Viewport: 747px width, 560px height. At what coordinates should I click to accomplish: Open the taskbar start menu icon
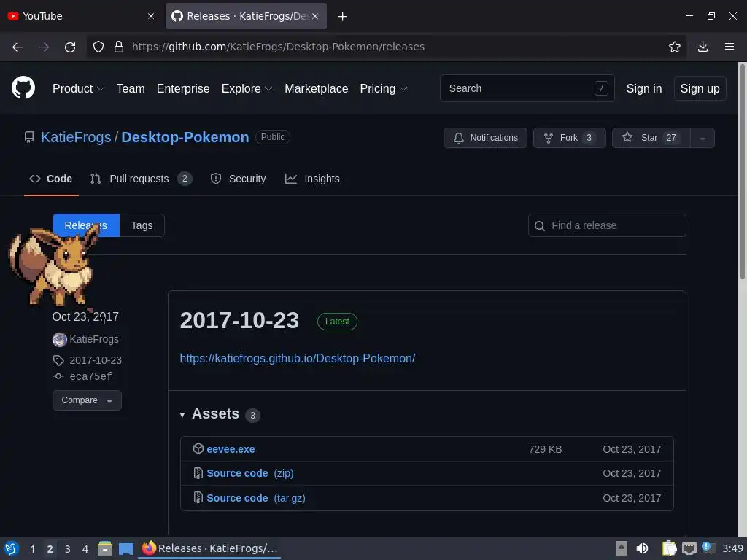12,548
